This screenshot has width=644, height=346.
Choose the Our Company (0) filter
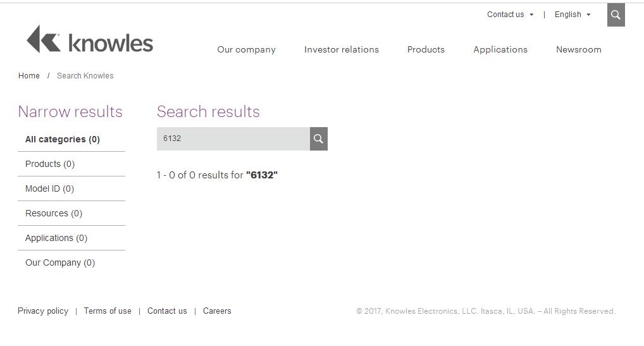point(60,263)
